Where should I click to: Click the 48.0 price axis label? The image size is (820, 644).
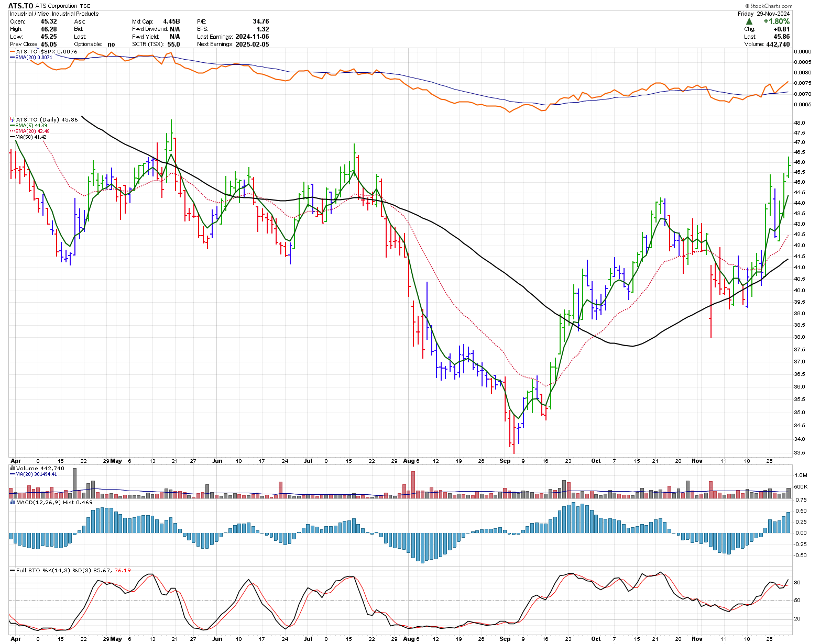tap(800, 123)
